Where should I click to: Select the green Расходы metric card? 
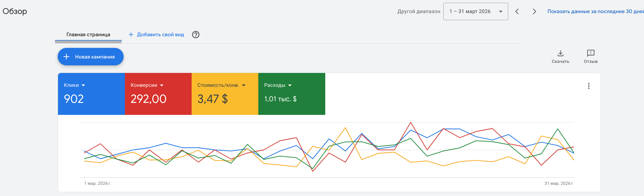[x=292, y=94]
